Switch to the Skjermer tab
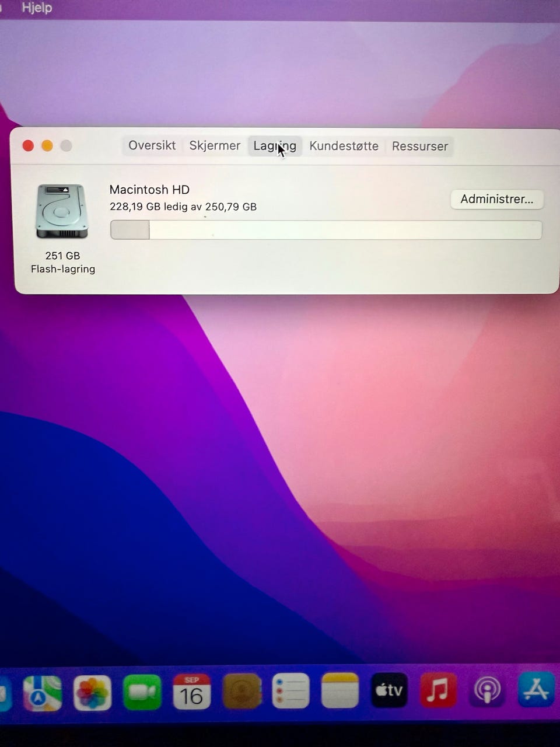 point(215,145)
